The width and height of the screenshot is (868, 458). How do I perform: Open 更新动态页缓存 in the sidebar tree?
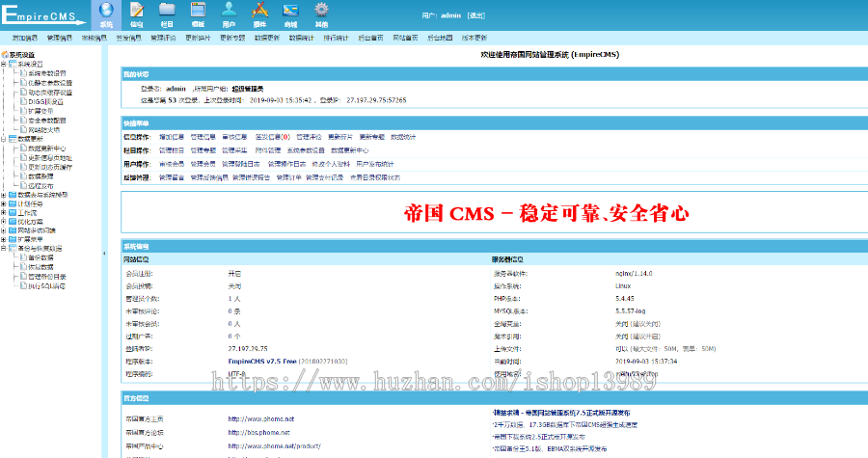coord(50,167)
